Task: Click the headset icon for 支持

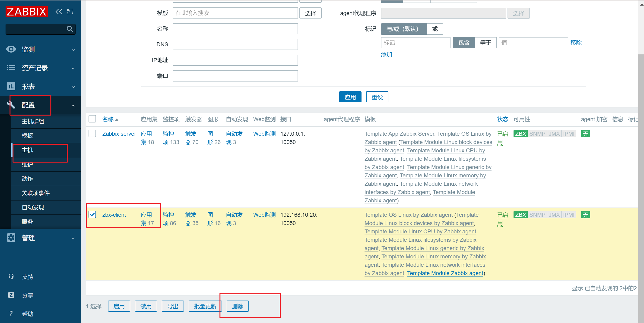Action: coord(11,276)
